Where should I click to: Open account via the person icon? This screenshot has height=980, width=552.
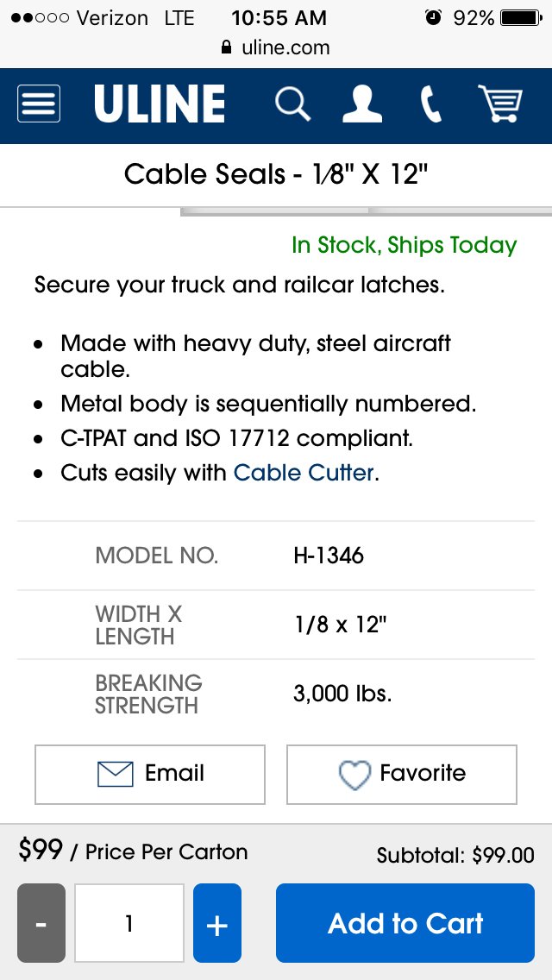coord(362,104)
